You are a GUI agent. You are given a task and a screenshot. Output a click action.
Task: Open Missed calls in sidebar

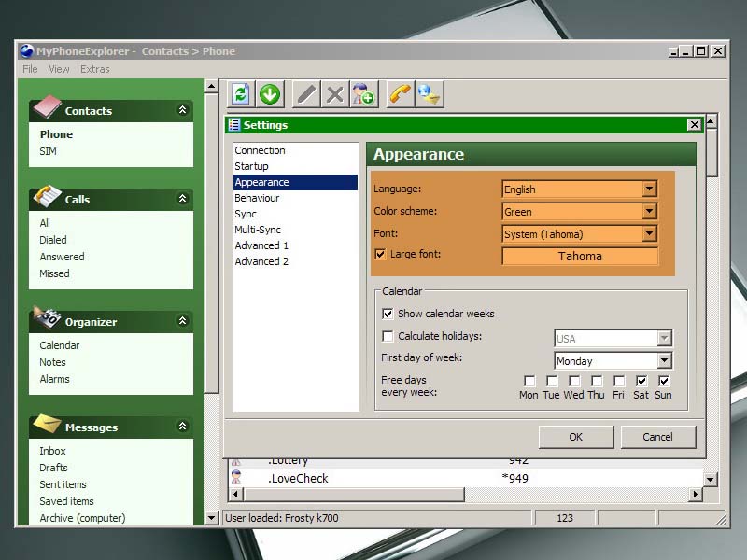pyautogui.click(x=54, y=273)
